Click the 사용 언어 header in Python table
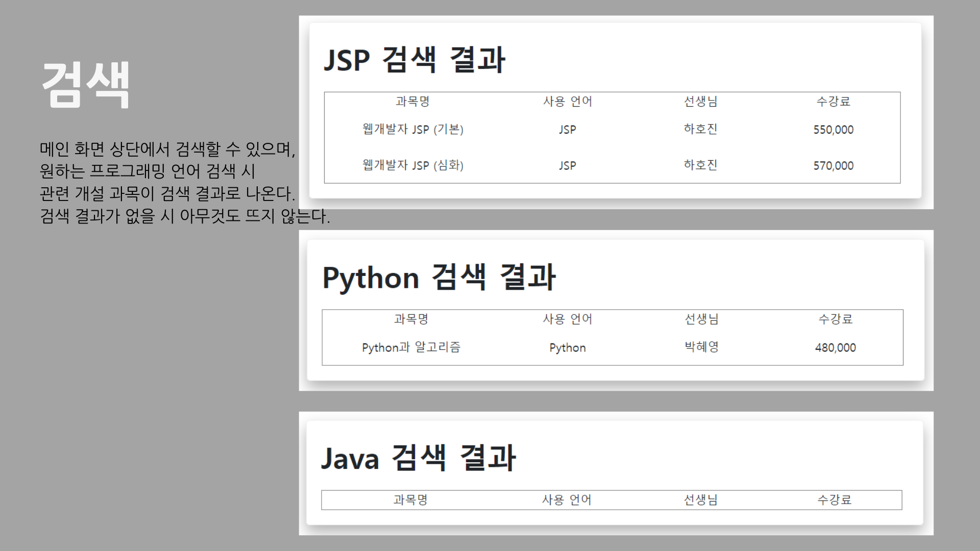The width and height of the screenshot is (980, 551). coord(567,319)
